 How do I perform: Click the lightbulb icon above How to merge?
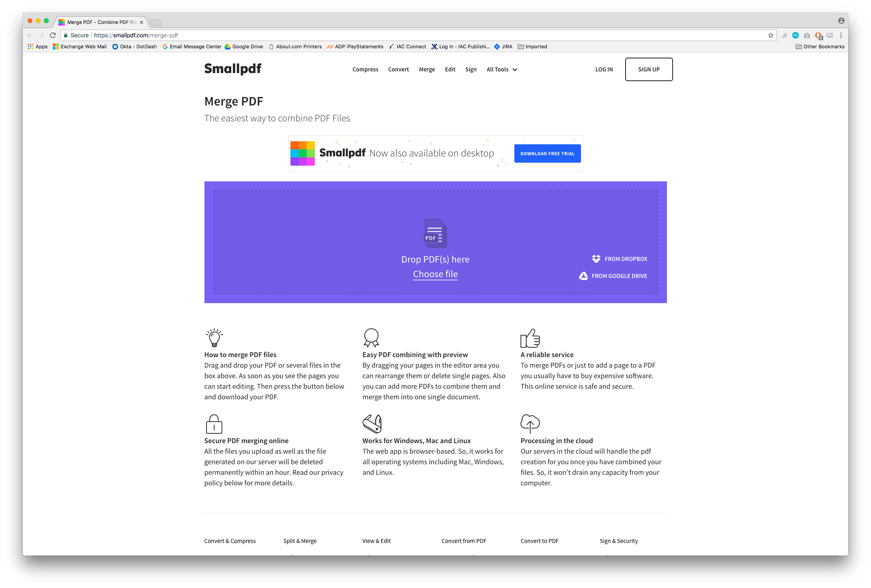pyautogui.click(x=214, y=338)
